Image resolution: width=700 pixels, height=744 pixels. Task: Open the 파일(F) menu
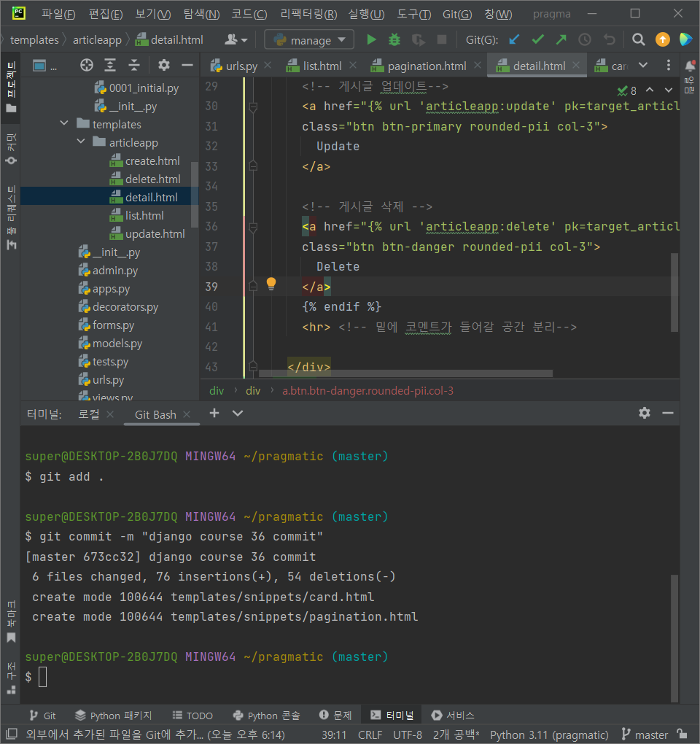[x=58, y=14]
